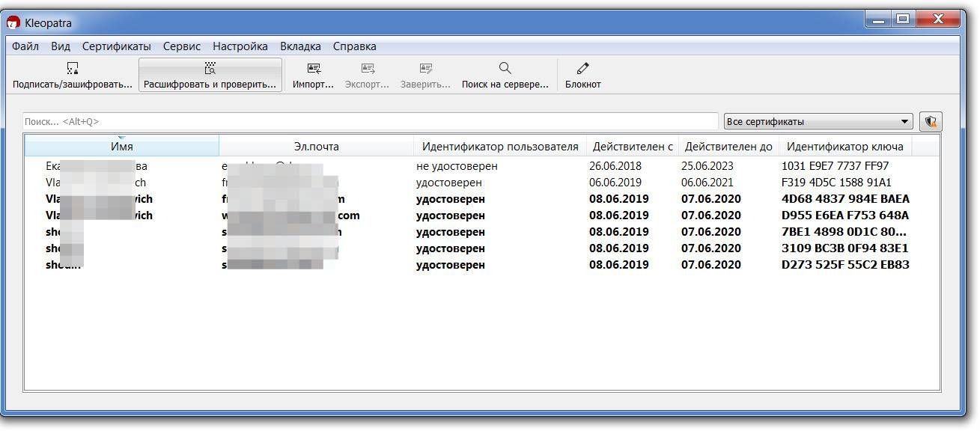980x431 pixels.
Task: Click the 'не удостоверен' status cell
Action: (457, 166)
